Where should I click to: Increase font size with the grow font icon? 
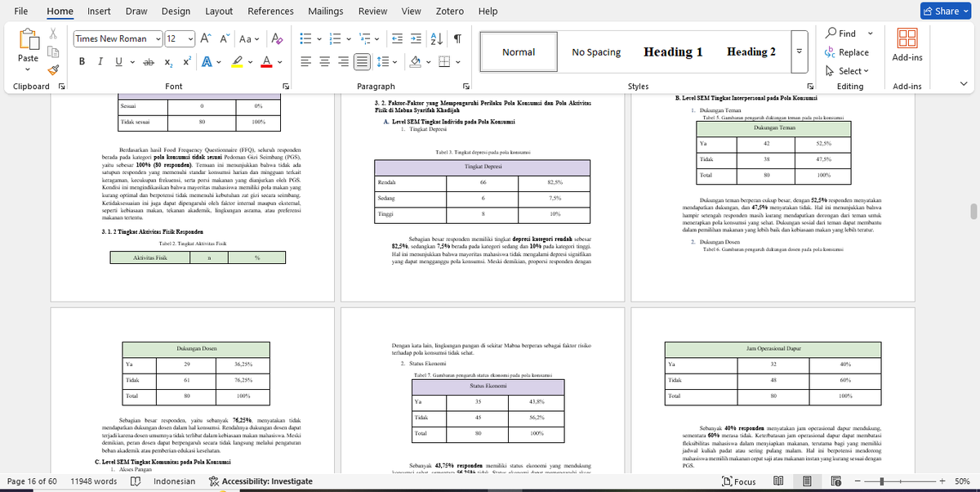[x=207, y=38]
